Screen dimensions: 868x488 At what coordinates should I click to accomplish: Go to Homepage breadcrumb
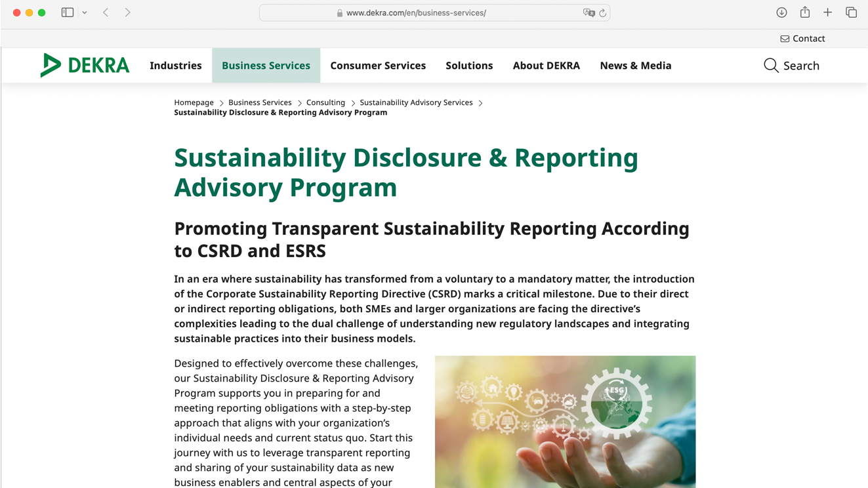tap(194, 102)
